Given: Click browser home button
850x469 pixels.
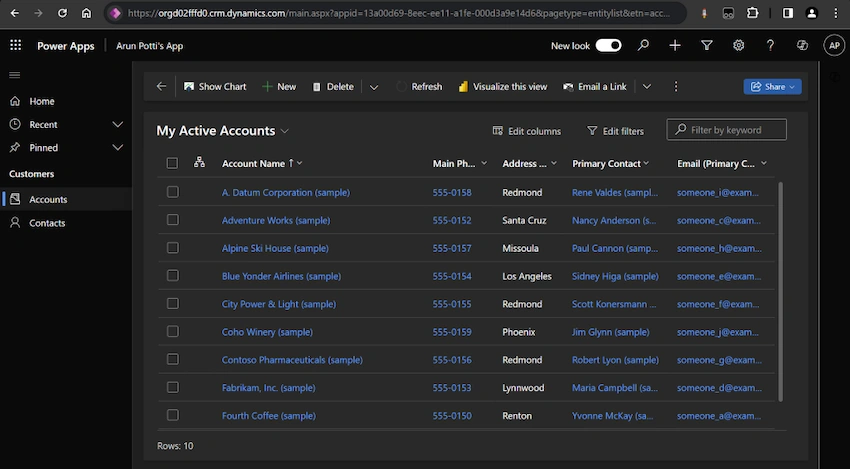Looking at the screenshot, I should point(86,14).
